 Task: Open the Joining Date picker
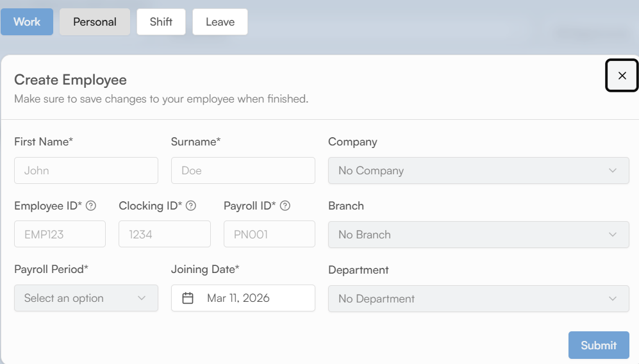(x=250, y=298)
